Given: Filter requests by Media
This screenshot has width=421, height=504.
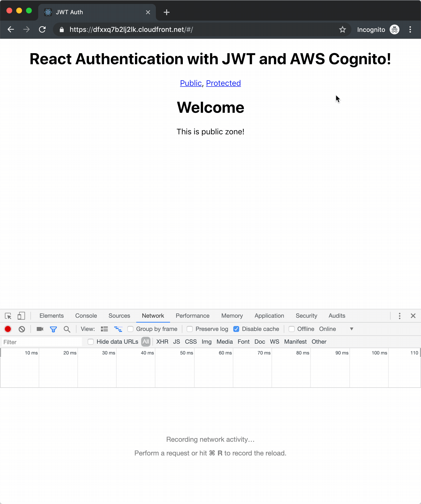Looking at the screenshot, I should [x=225, y=342].
